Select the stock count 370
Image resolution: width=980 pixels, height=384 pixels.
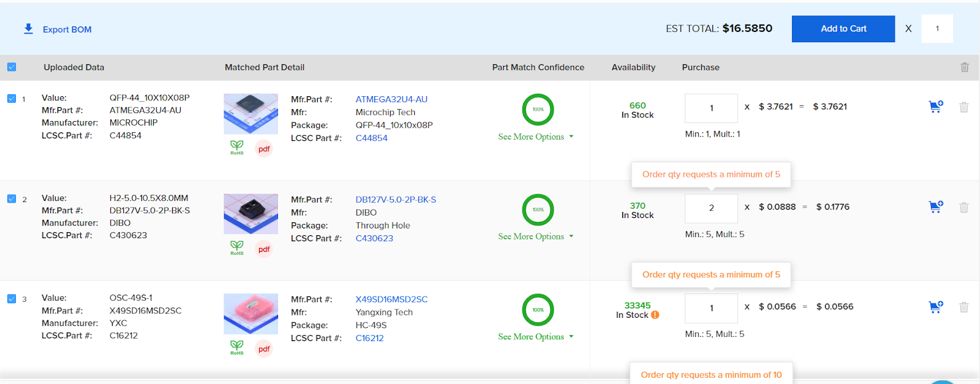[638, 206]
